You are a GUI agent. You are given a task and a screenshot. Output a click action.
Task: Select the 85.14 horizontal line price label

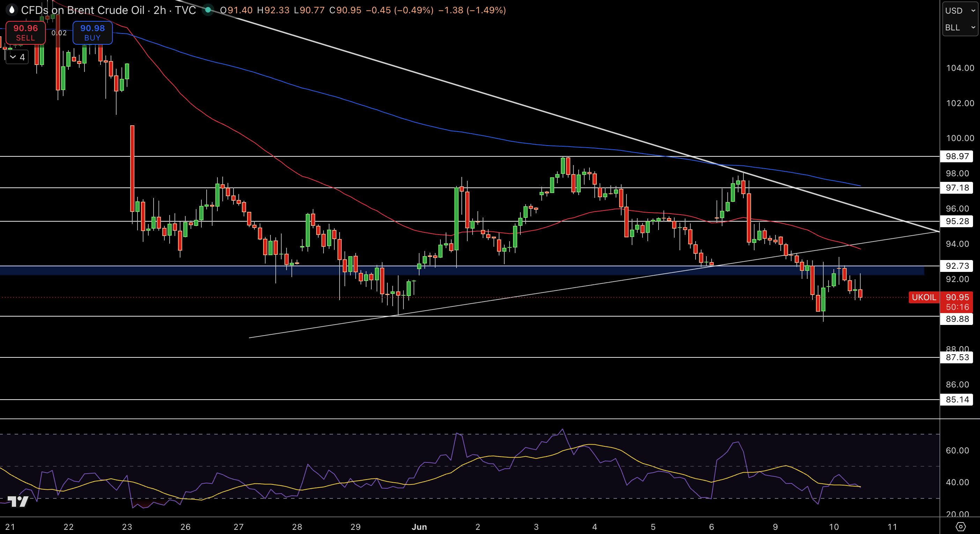point(957,399)
